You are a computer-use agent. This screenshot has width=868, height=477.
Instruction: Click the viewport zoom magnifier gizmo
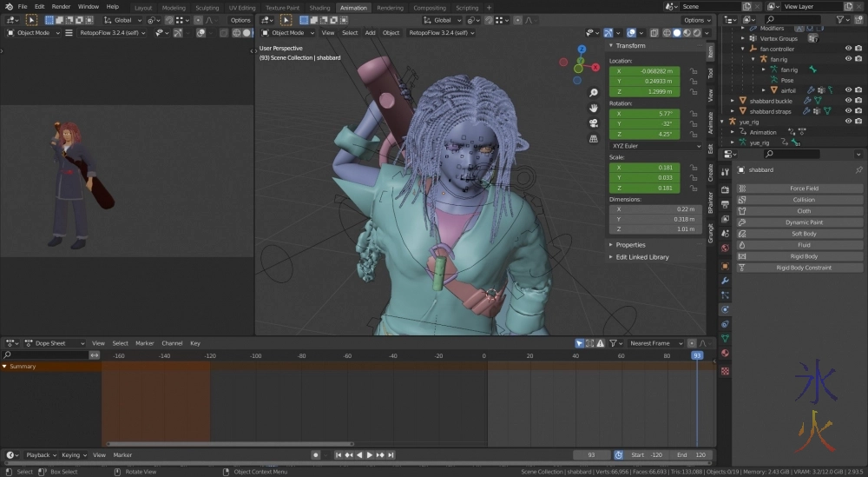pyautogui.click(x=593, y=93)
